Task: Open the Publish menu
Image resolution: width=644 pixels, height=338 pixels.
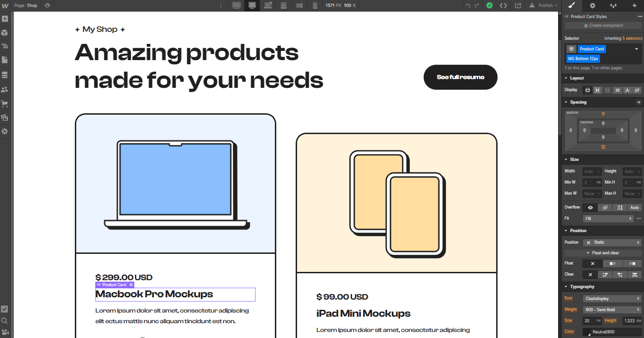Action: pyautogui.click(x=543, y=6)
